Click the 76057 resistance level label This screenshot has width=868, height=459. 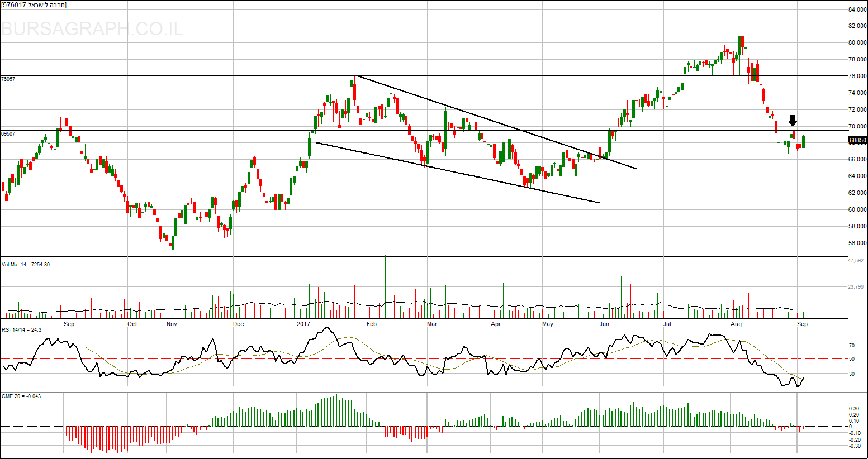(x=8, y=79)
